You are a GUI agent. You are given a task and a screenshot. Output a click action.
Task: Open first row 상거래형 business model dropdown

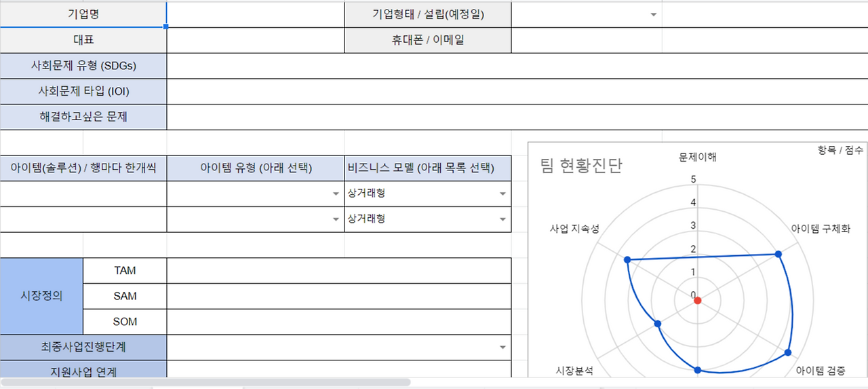(502, 194)
